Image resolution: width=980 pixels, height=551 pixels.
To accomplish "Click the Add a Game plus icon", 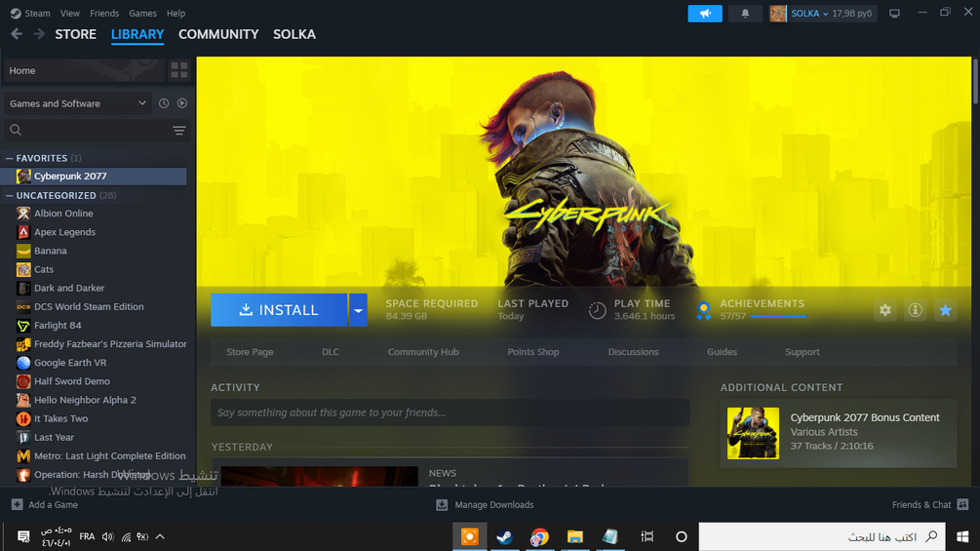I will [x=17, y=505].
